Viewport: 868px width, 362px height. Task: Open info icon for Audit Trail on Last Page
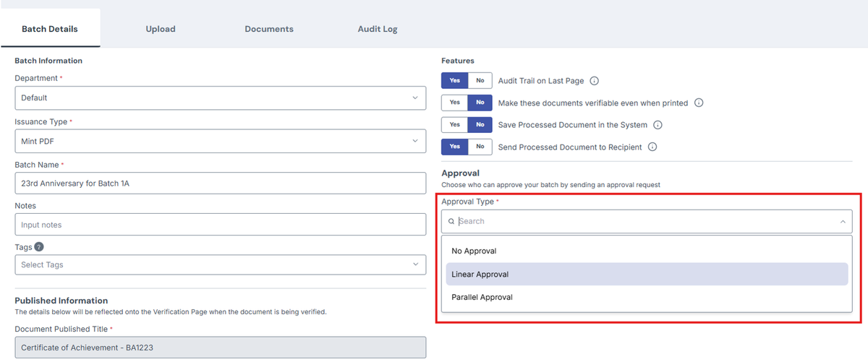[595, 81]
